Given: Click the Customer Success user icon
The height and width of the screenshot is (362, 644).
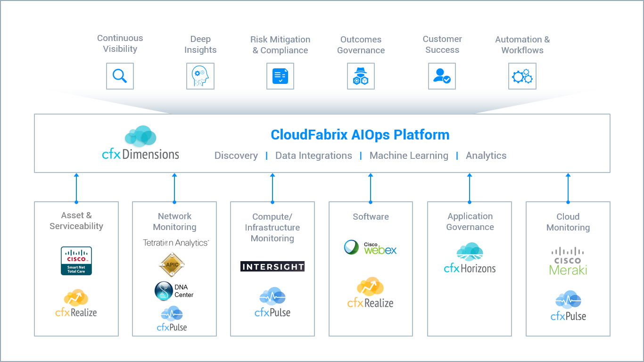Looking at the screenshot, I should click(442, 76).
